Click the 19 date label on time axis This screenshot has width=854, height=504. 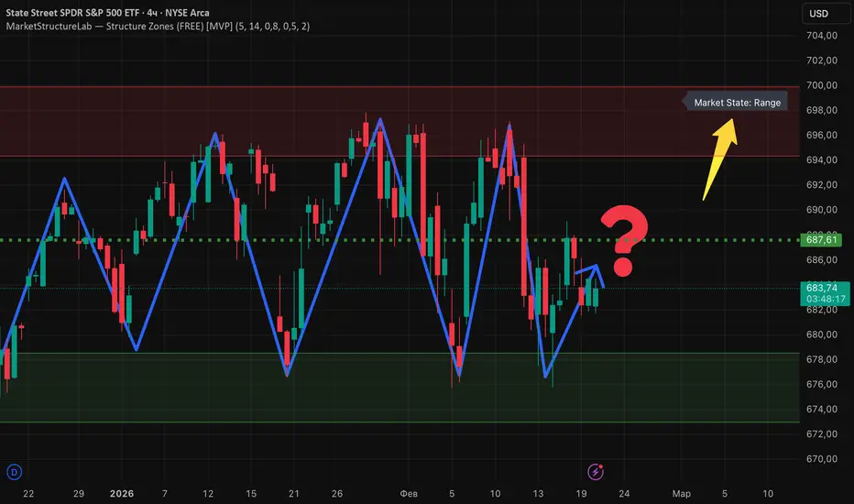tap(581, 494)
